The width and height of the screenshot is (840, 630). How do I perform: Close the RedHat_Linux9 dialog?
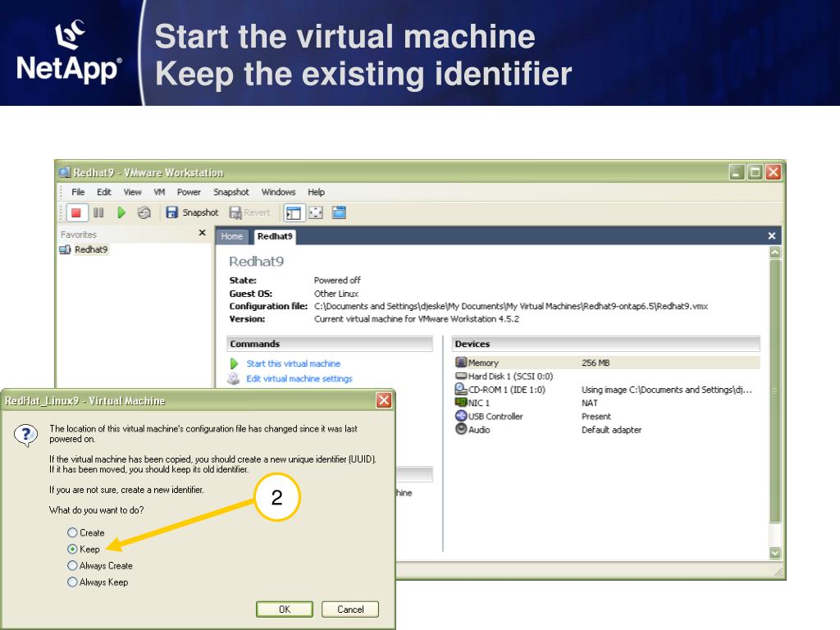tap(384, 400)
